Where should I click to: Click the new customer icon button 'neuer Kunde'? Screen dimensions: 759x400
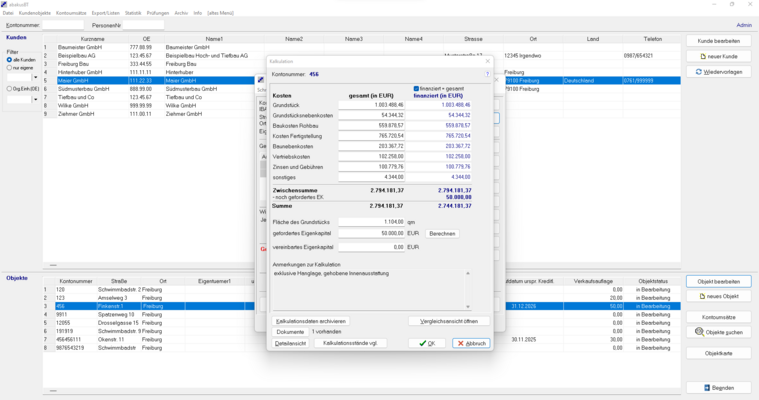(718, 57)
